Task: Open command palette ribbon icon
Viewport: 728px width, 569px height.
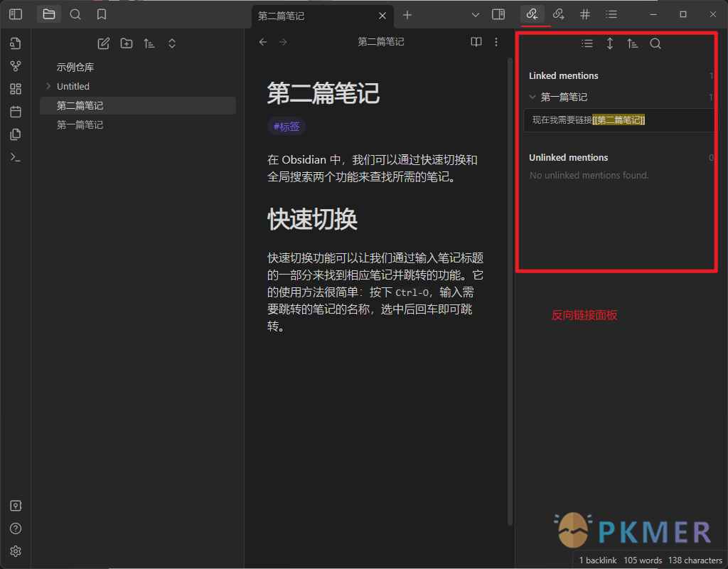Action: 16,157
